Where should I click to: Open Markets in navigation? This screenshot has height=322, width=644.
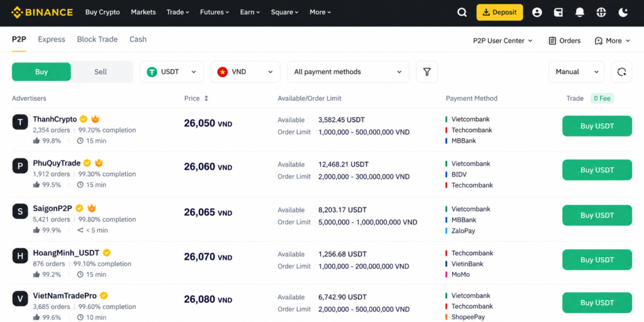(143, 13)
